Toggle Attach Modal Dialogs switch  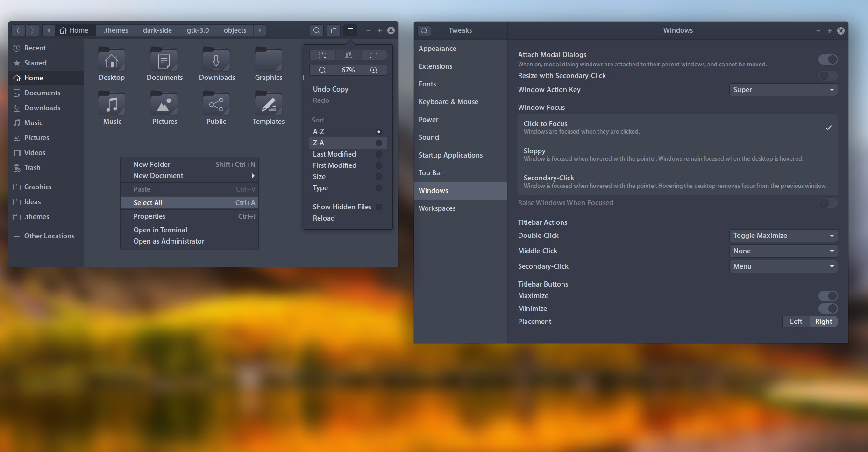pyautogui.click(x=828, y=59)
